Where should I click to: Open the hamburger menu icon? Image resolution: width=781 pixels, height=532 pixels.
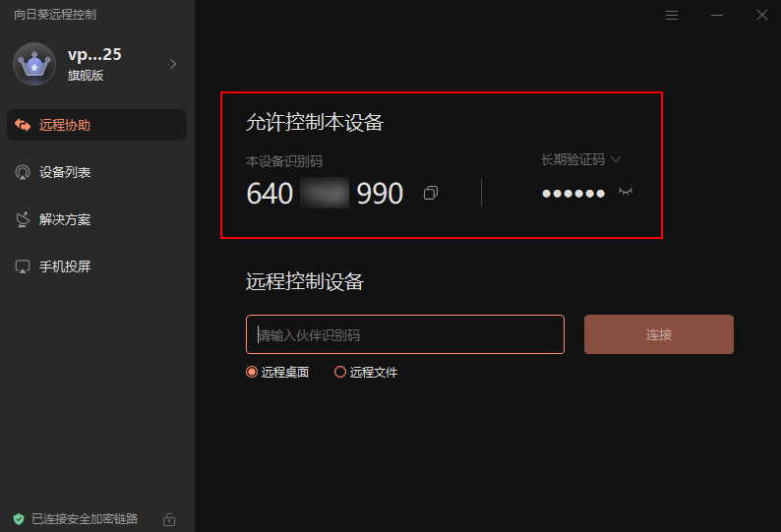tap(672, 16)
